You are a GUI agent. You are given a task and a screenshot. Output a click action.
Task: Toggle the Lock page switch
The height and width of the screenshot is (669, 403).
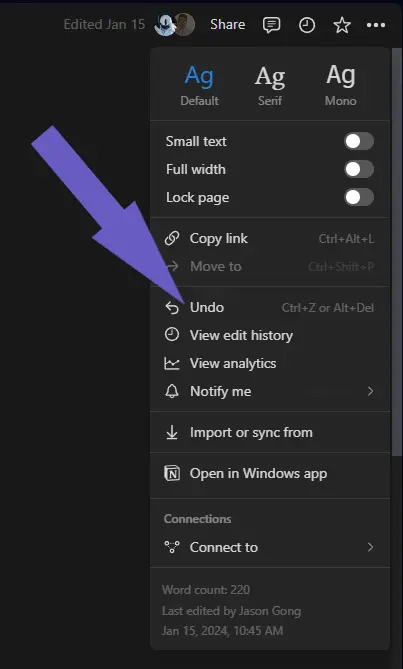point(359,197)
